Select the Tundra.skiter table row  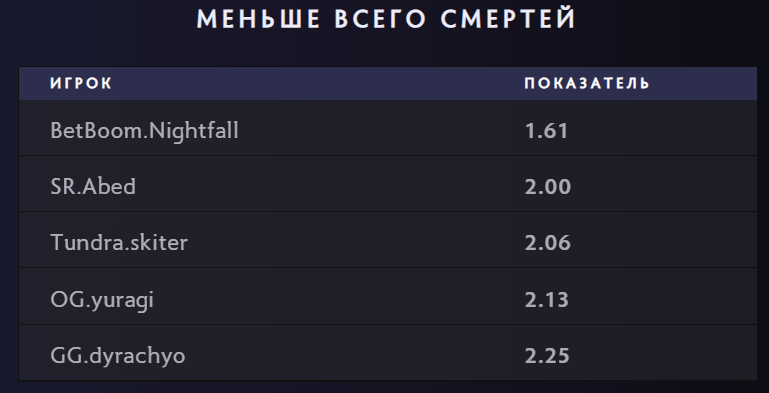[388, 240]
